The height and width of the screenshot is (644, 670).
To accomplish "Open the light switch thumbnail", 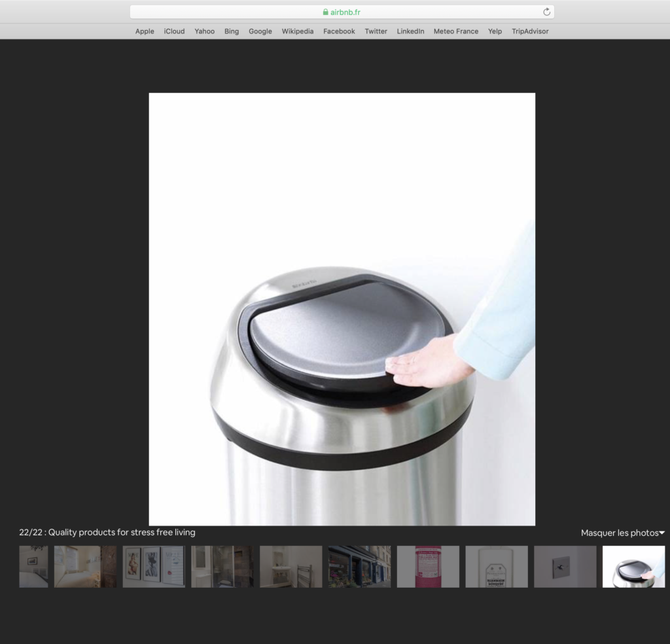I will point(565,566).
